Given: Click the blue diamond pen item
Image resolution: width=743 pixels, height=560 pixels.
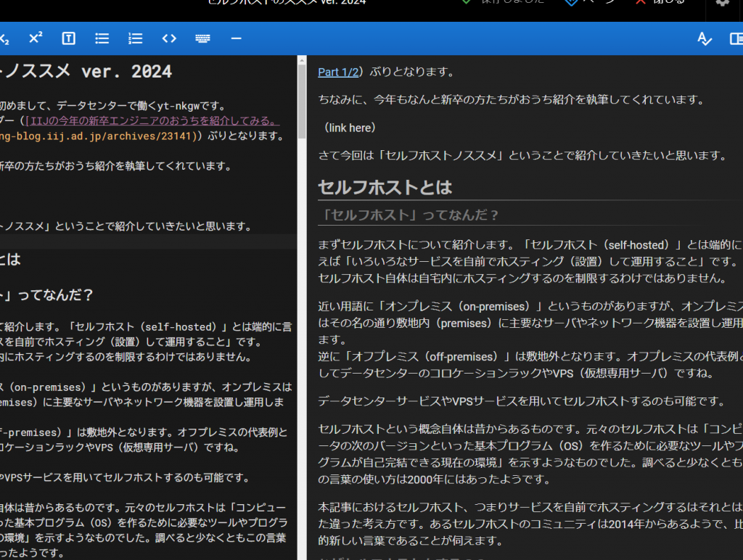Looking at the screenshot, I should 579,3.
